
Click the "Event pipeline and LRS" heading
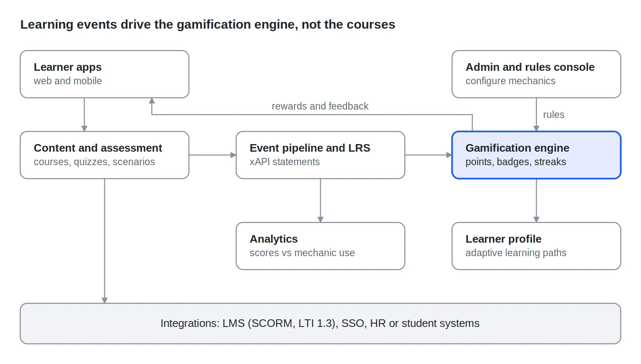[310, 148]
